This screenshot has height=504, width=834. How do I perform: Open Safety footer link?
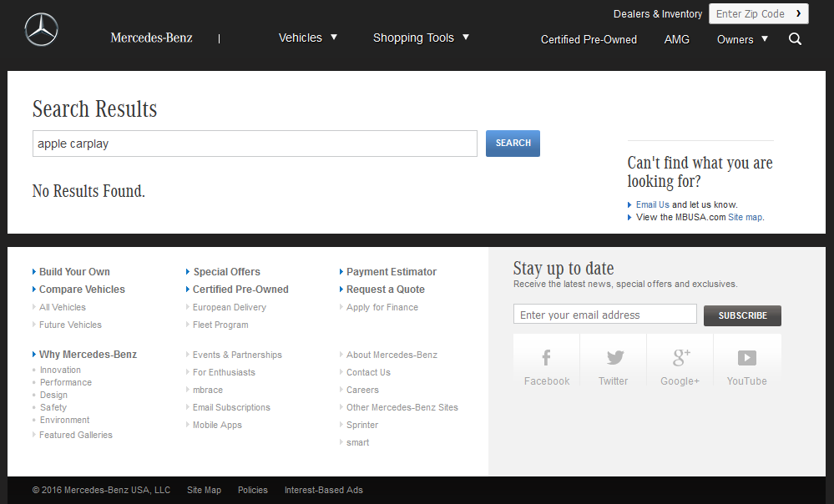coord(53,408)
